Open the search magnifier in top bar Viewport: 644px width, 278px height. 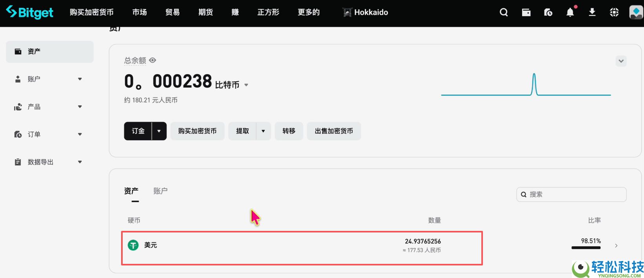(504, 13)
